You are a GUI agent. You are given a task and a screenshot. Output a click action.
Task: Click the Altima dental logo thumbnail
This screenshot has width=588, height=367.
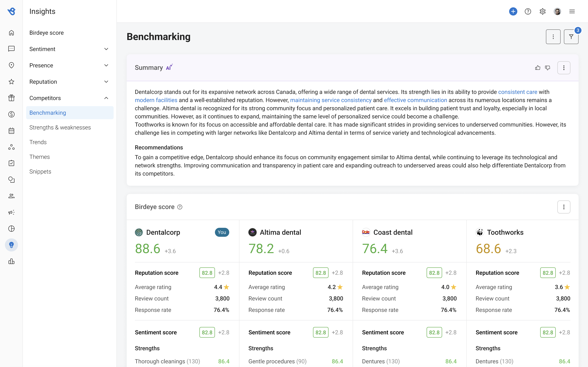(x=252, y=232)
